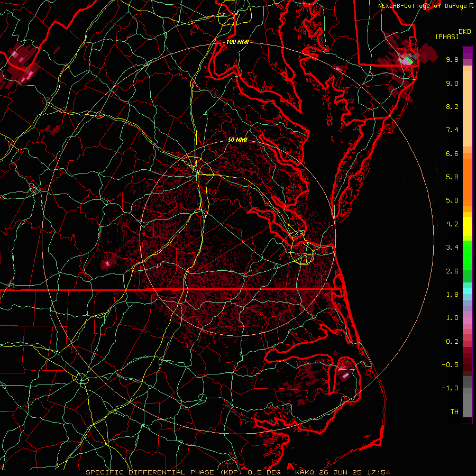Click the 1.8 legend value
The width and height of the screenshot is (476, 476).
click(x=452, y=295)
